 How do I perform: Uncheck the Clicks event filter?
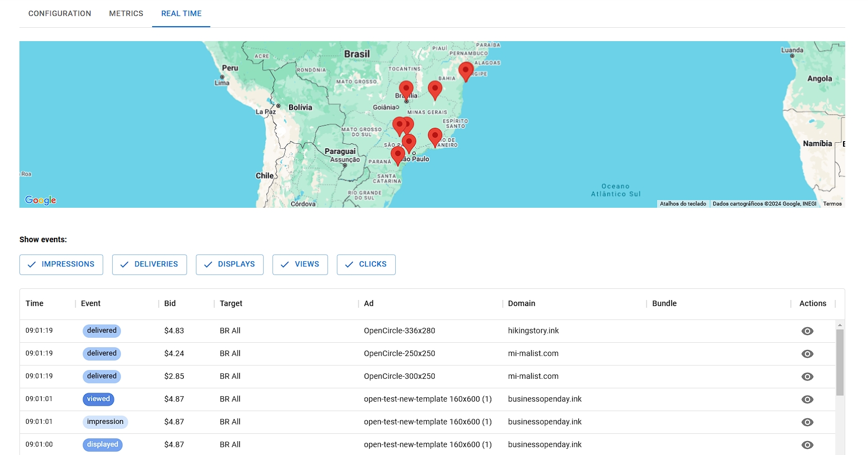pos(366,264)
